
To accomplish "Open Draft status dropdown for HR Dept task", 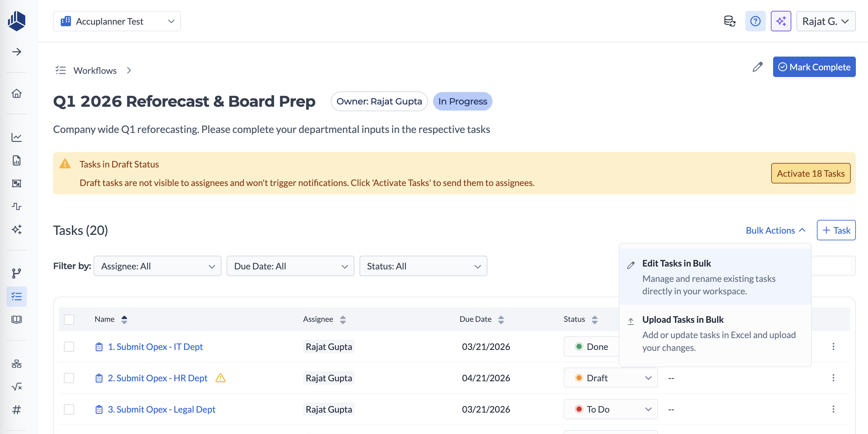I will (x=610, y=378).
